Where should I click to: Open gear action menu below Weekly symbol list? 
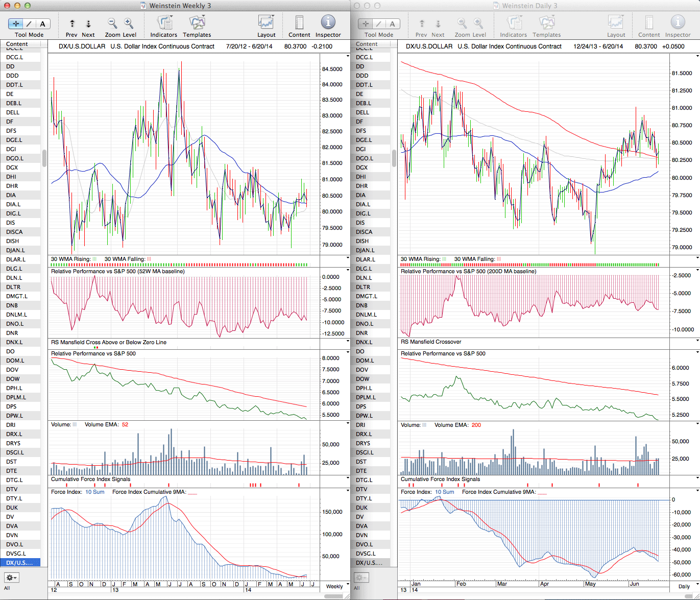point(11,578)
